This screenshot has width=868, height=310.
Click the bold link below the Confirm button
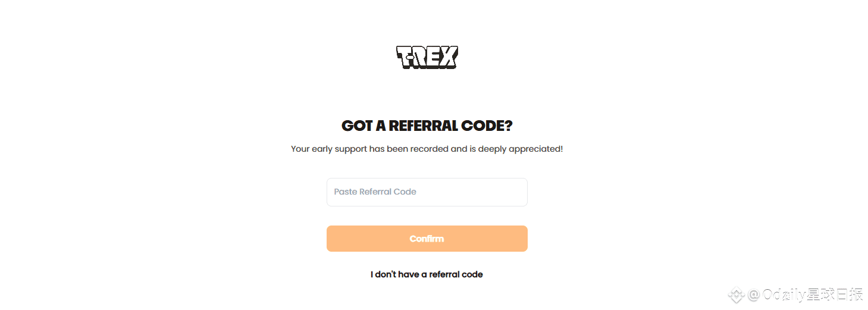tap(427, 274)
